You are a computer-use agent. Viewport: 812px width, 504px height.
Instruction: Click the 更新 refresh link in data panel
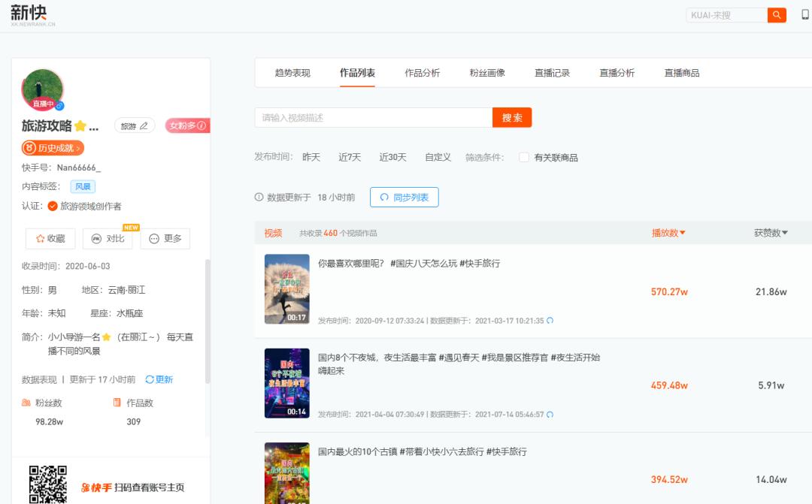click(x=159, y=379)
